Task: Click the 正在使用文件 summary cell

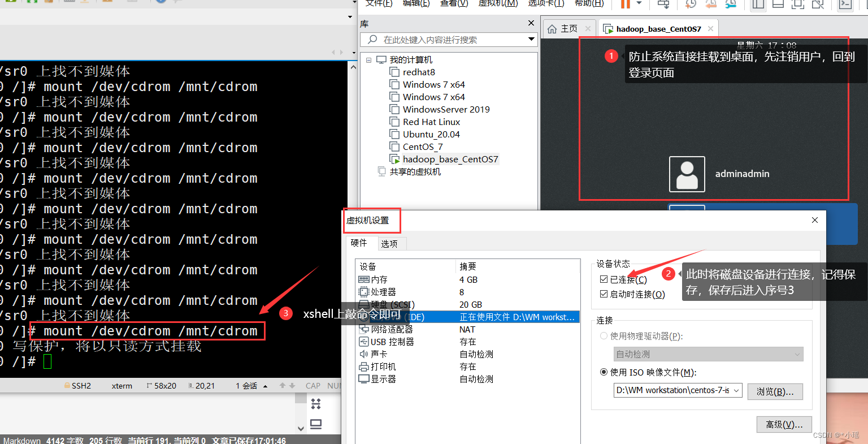Action: click(x=517, y=317)
